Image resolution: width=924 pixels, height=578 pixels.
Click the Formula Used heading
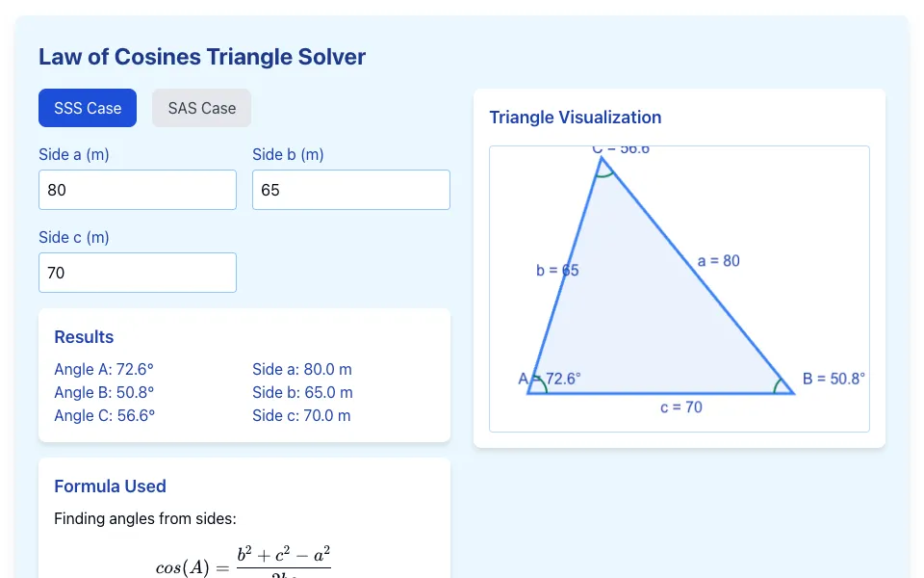pyautogui.click(x=110, y=486)
